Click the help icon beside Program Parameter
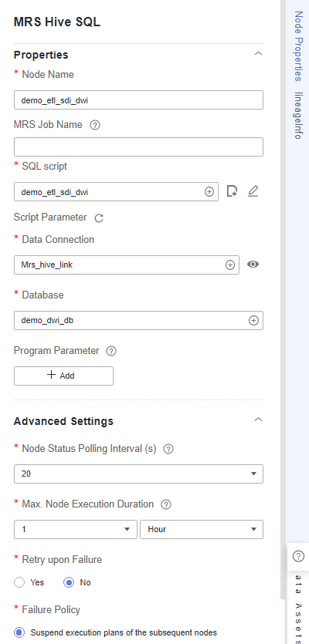Screen dimensions: 309x644 (111, 351)
